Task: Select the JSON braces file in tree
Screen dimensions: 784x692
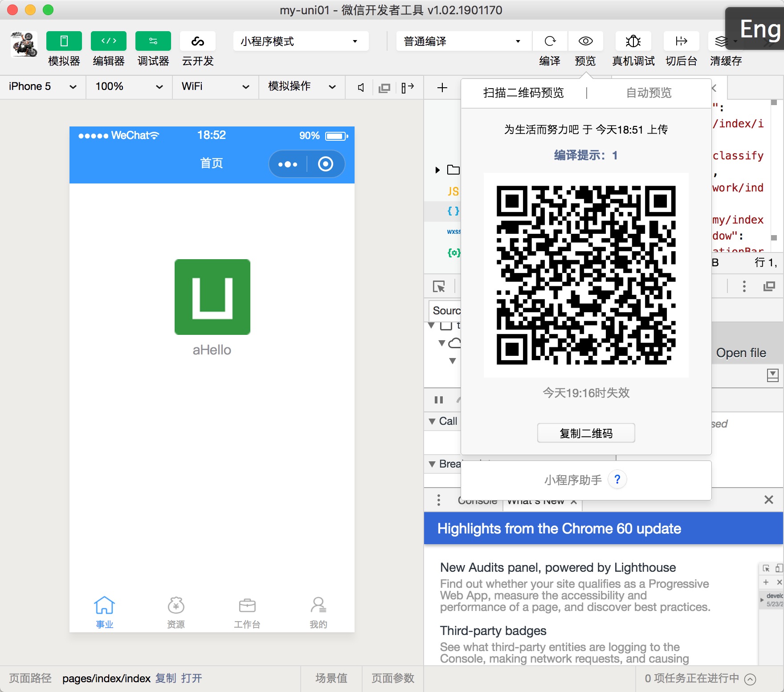Action: click(453, 211)
